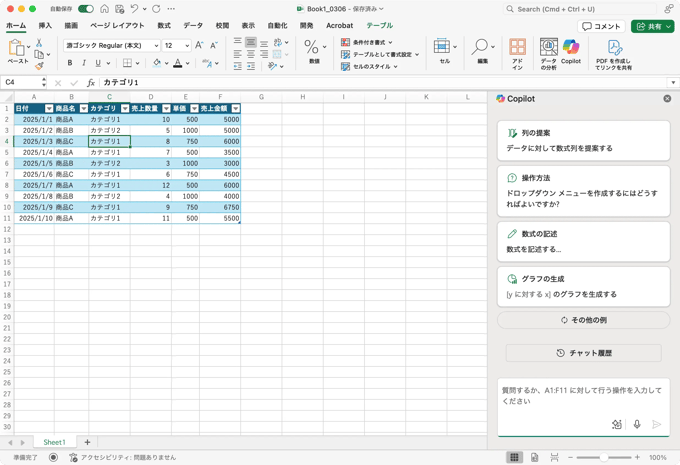The height and width of the screenshot is (465, 680).
Task: Click the percent number format icon
Action: 311,46
